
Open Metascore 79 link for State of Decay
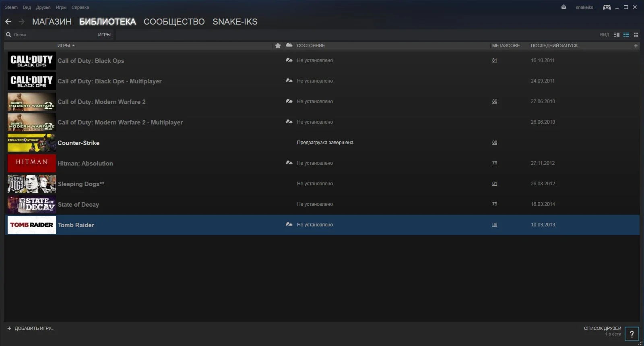[495, 204]
